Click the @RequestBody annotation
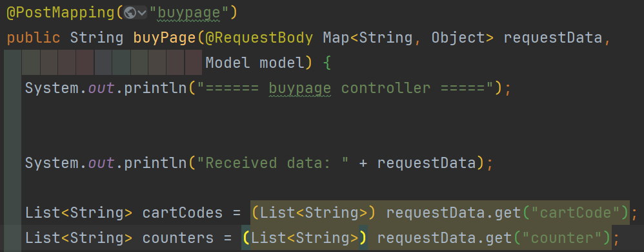Viewport: 644px width, 252px height. (260, 38)
